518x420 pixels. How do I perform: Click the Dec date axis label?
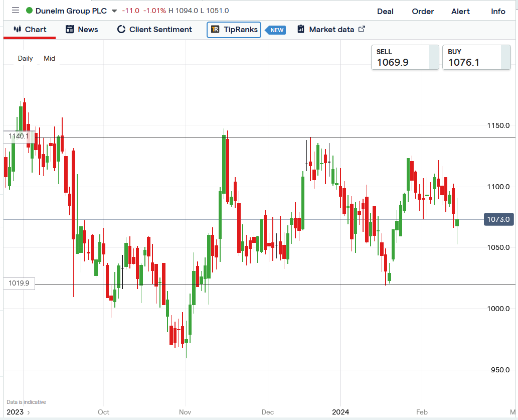click(x=268, y=412)
